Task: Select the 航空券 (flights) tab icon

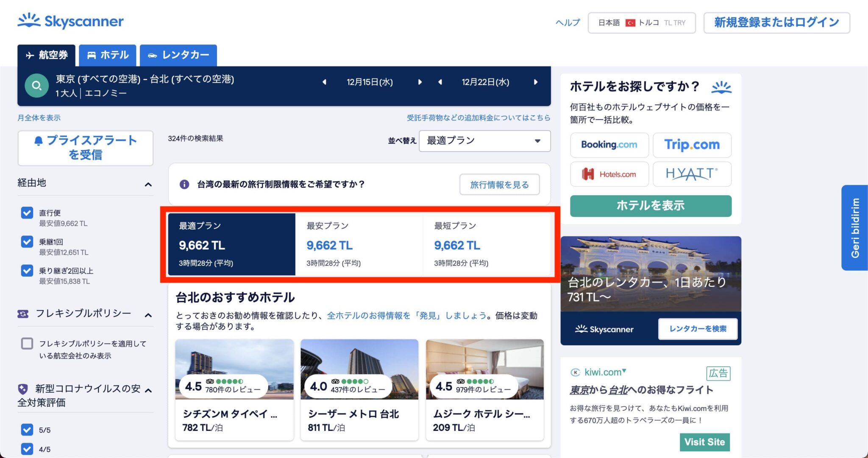Action: pos(30,55)
